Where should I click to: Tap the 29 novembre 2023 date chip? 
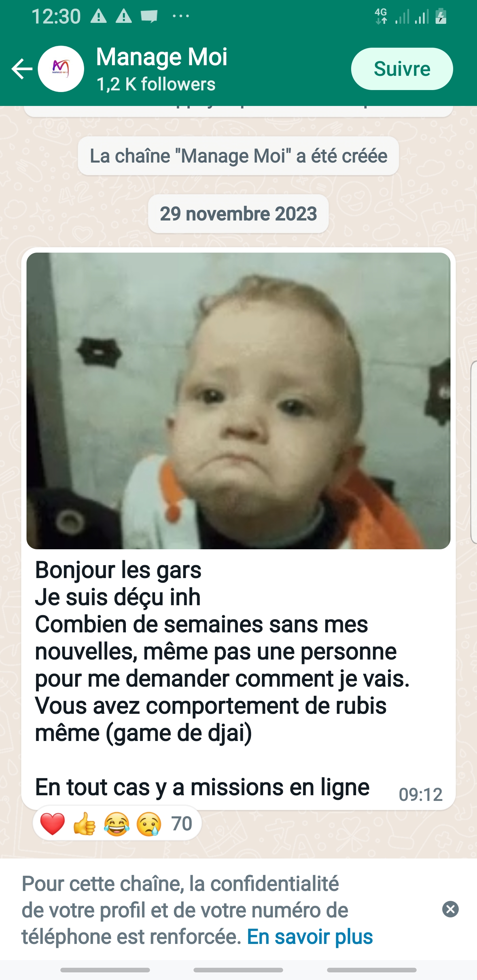tap(238, 214)
